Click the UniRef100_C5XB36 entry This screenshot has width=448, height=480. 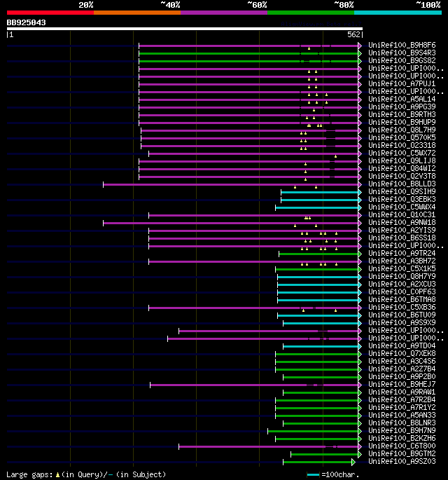[402, 307]
